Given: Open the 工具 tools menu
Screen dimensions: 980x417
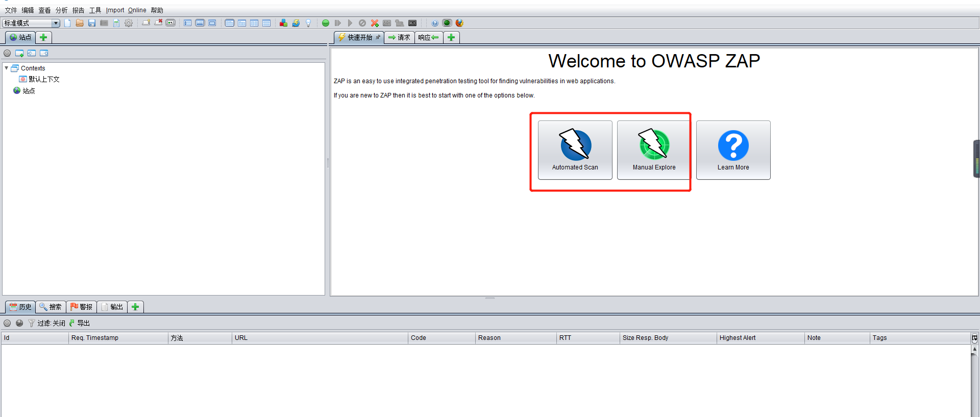Looking at the screenshot, I should click(x=95, y=10).
